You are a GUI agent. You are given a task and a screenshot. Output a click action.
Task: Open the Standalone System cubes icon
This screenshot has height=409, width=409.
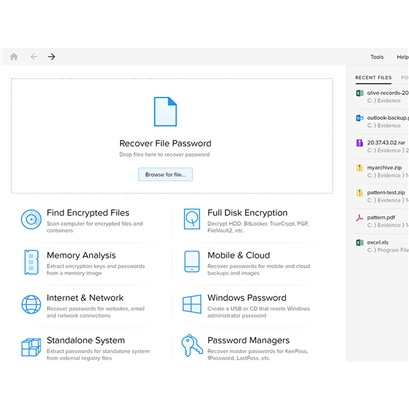click(31, 347)
